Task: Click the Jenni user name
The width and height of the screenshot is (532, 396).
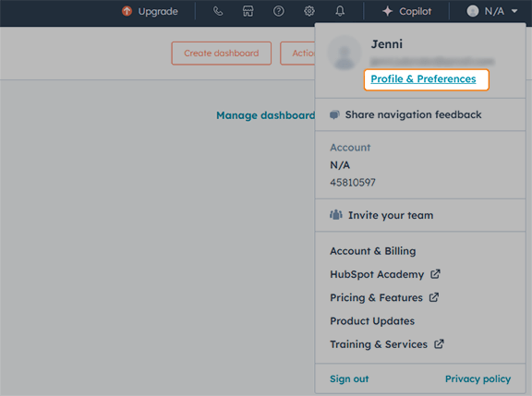Action: [x=387, y=44]
